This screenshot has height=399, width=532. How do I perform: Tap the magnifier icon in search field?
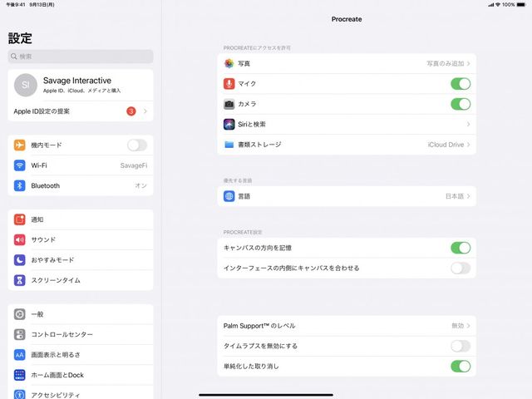[13, 57]
